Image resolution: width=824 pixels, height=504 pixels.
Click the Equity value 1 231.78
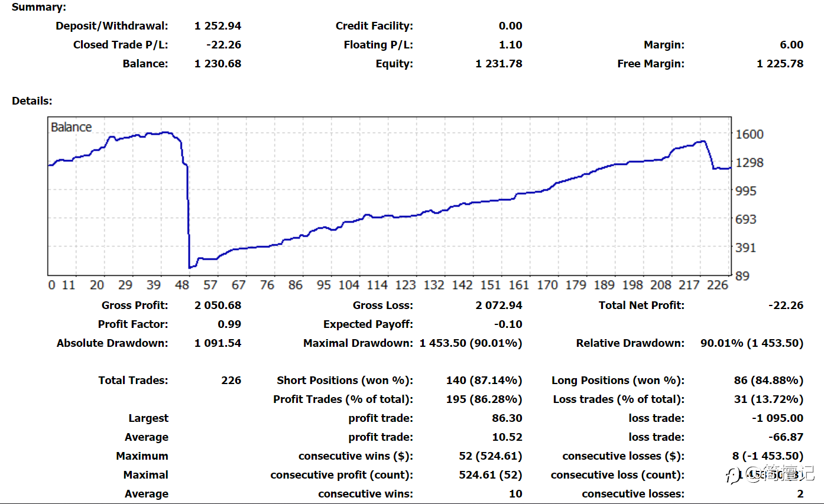point(499,63)
